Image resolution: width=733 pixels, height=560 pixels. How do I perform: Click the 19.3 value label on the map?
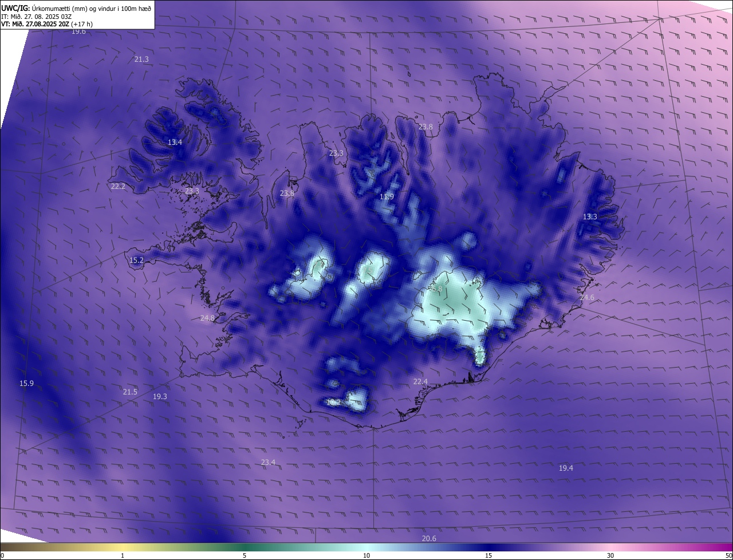tap(160, 396)
